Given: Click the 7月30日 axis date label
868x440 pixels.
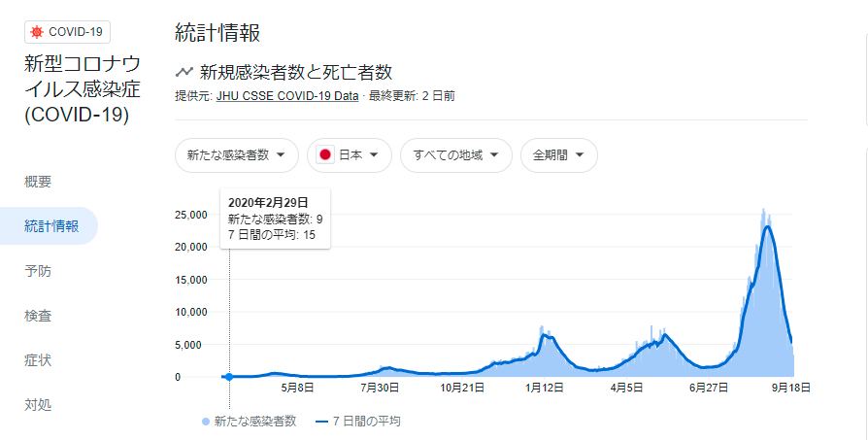Looking at the screenshot, I should 380,388.
